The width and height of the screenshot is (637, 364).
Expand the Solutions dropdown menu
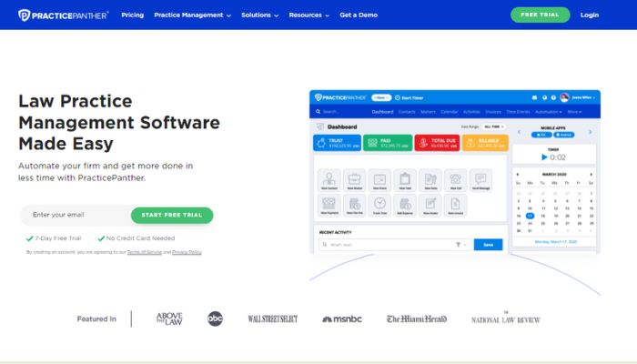260,15
